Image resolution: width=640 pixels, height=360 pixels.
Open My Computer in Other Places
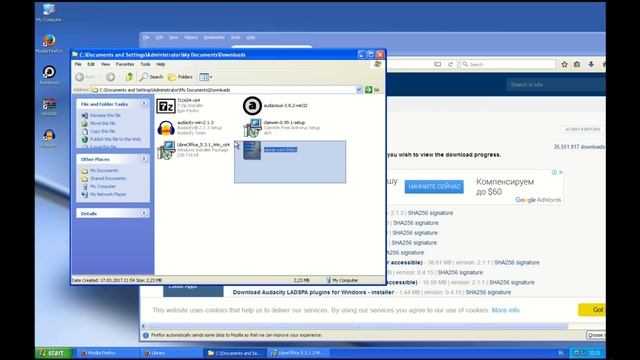(x=103, y=187)
